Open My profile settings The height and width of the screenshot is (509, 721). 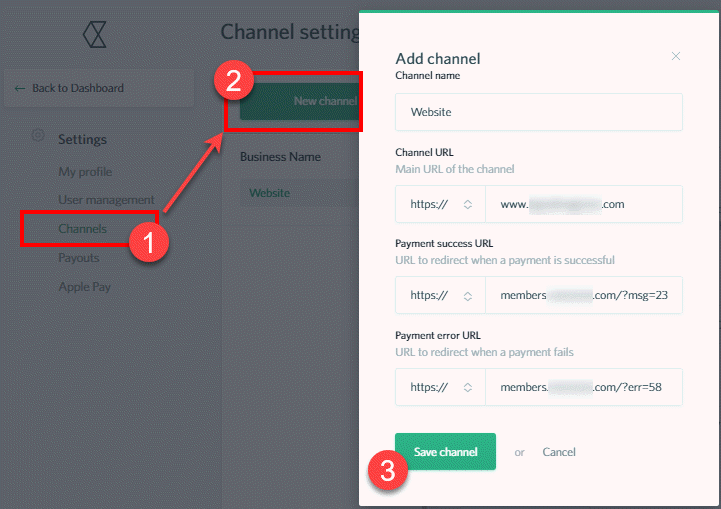click(x=85, y=172)
